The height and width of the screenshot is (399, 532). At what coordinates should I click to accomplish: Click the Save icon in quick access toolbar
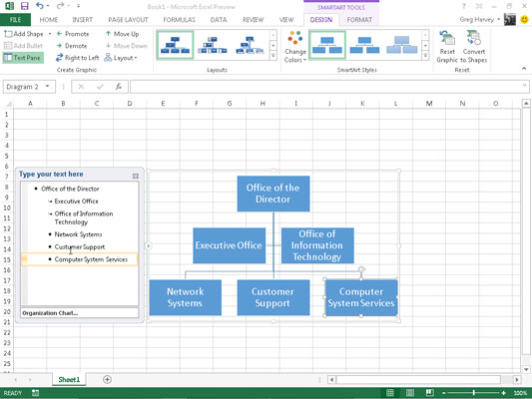coord(24,6)
